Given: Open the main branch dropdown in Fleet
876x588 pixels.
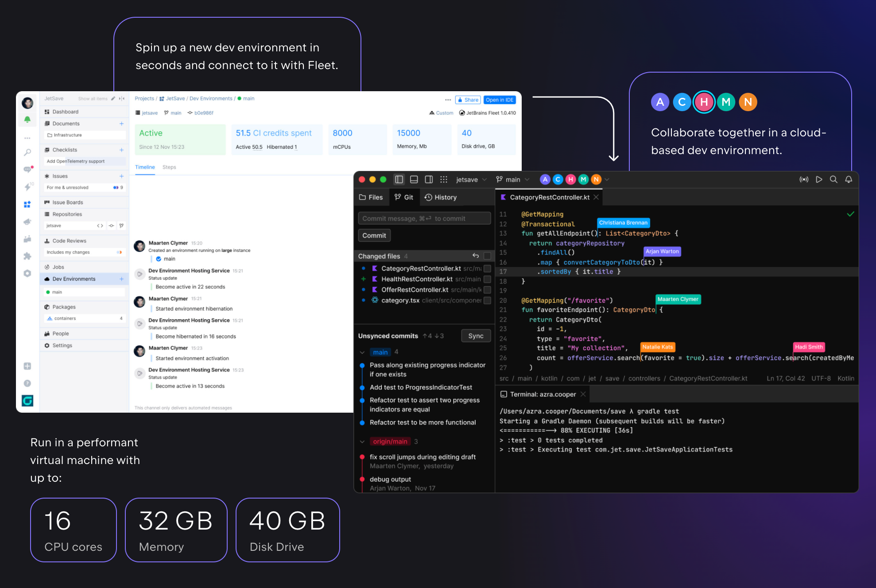Looking at the screenshot, I should (x=513, y=179).
